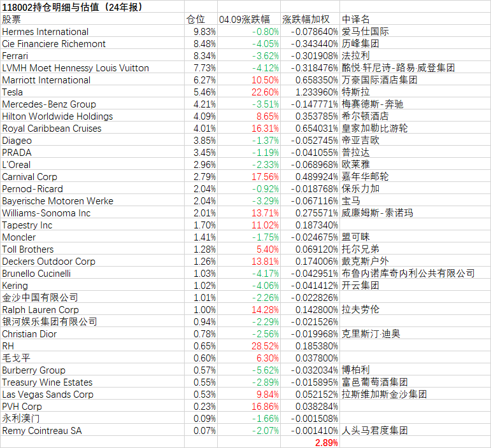Select the 银河娱乐集团有限公司 cell
Image resolution: width=491 pixels, height=448 pixels.
(92, 321)
